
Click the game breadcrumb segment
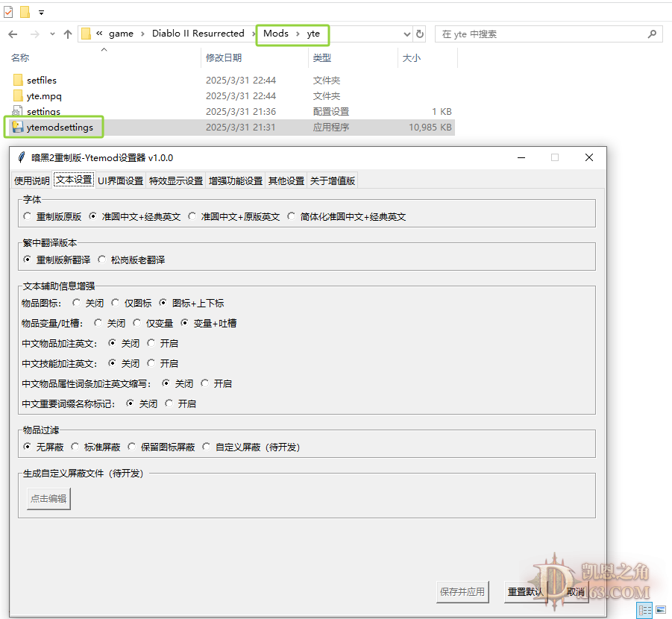(121, 34)
